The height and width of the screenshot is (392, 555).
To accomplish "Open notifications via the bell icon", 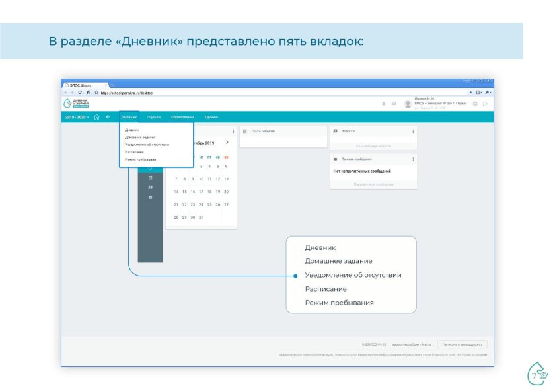I will point(385,104).
